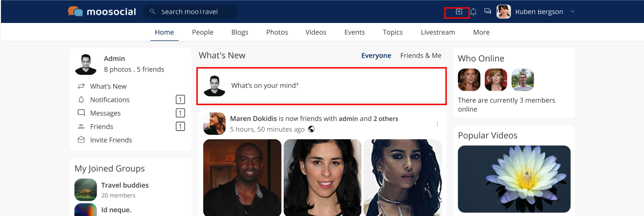Image resolution: width=644 pixels, height=216 pixels.
Task: Go to the Home tab
Action: 165,32
